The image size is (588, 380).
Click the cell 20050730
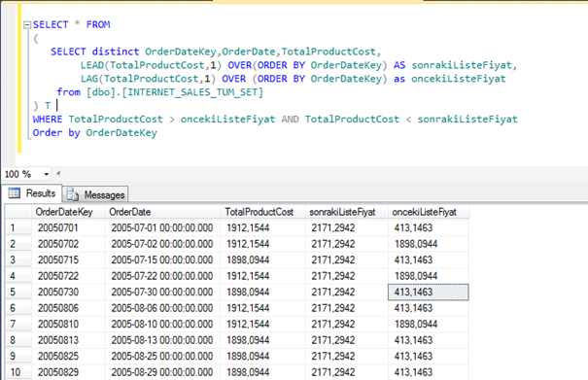point(68,292)
